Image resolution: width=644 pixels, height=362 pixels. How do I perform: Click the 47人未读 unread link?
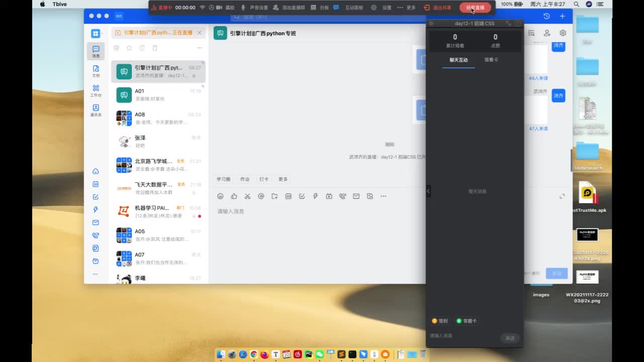[x=538, y=129]
